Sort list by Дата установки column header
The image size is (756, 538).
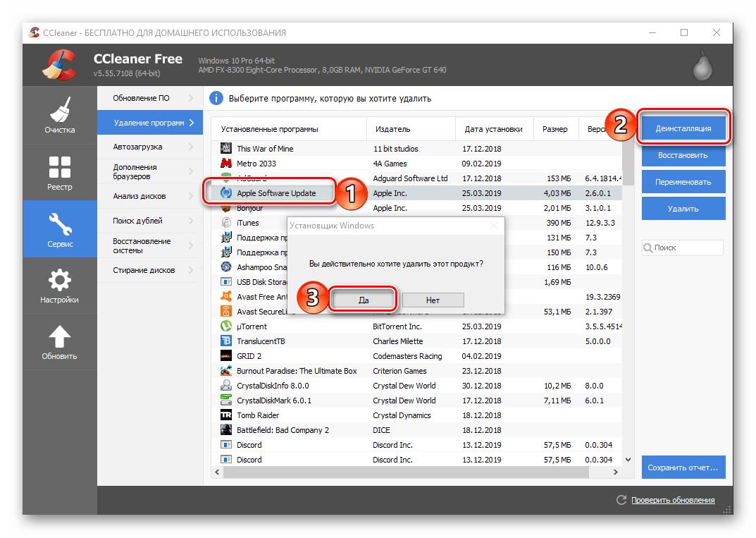click(x=493, y=129)
